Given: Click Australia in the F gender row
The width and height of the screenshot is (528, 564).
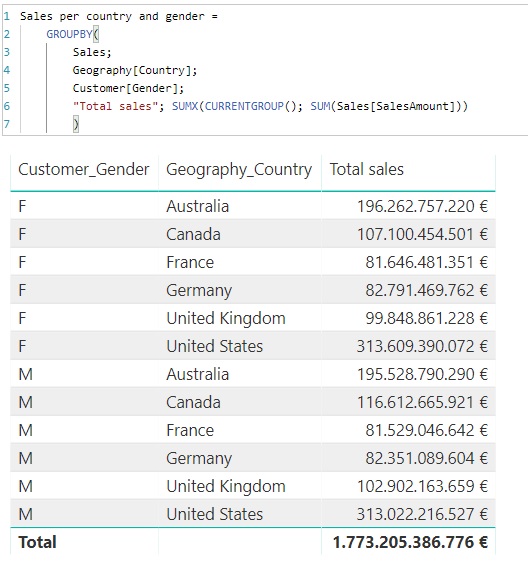Looking at the screenshot, I should click(197, 206).
